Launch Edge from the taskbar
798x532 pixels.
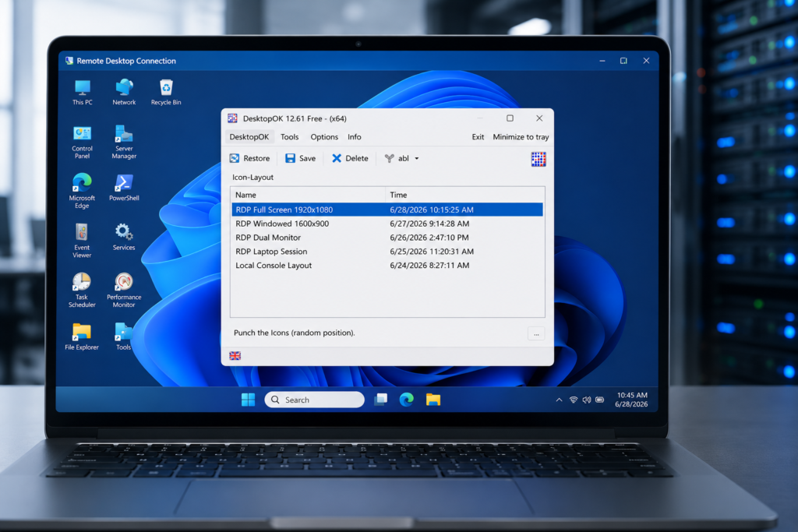(406, 400)
